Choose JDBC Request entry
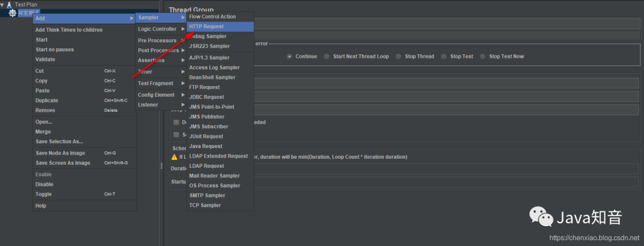 click(x=220, y=97)
